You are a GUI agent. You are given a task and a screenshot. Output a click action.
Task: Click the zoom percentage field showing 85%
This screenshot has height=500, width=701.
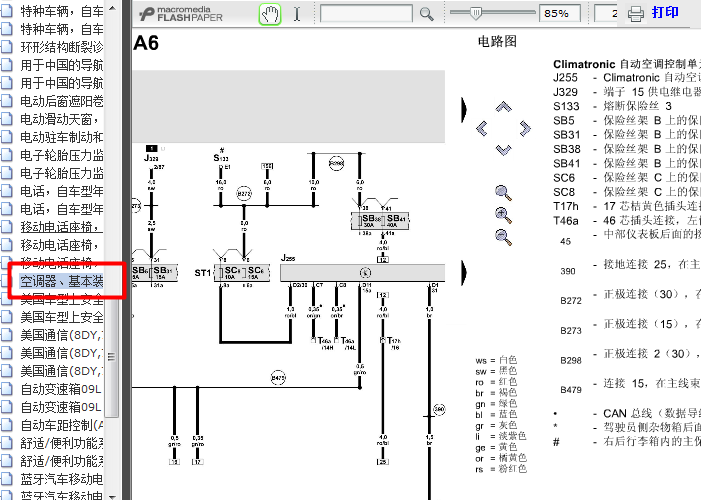pos(560,14)
